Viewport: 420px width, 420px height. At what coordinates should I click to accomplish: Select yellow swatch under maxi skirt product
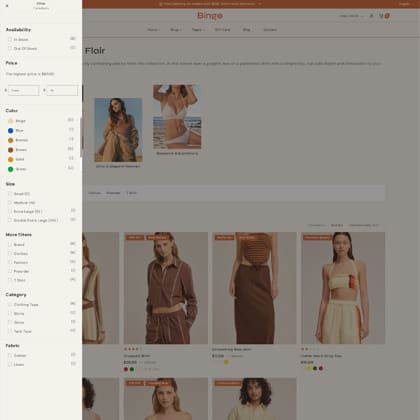tap(226, 362)
